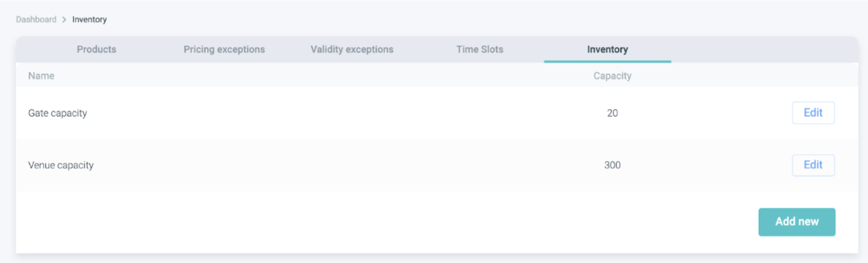Click the Inventory breadcrumb text
This screenshot has height=263, width=868.
89,20
